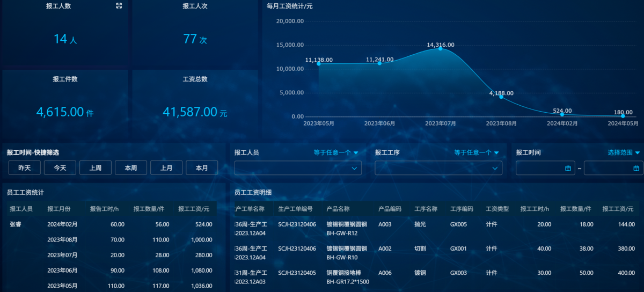
Task: Click the 报告工时/h column header
Action: pos(104,209)
